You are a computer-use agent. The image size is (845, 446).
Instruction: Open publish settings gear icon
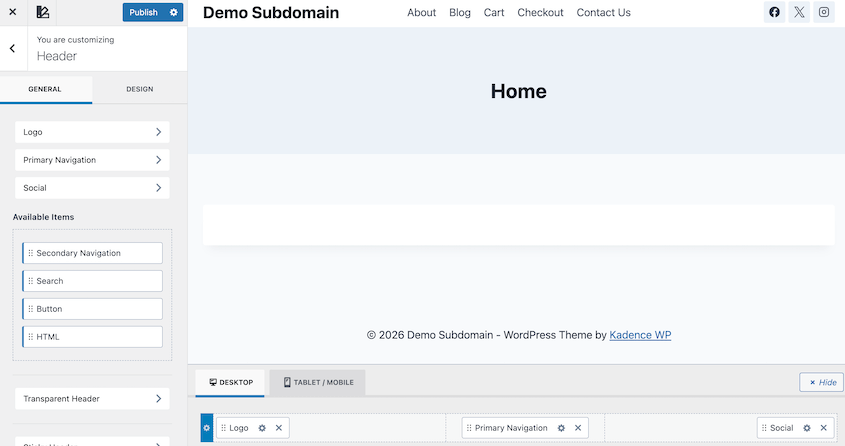[174, 12]
